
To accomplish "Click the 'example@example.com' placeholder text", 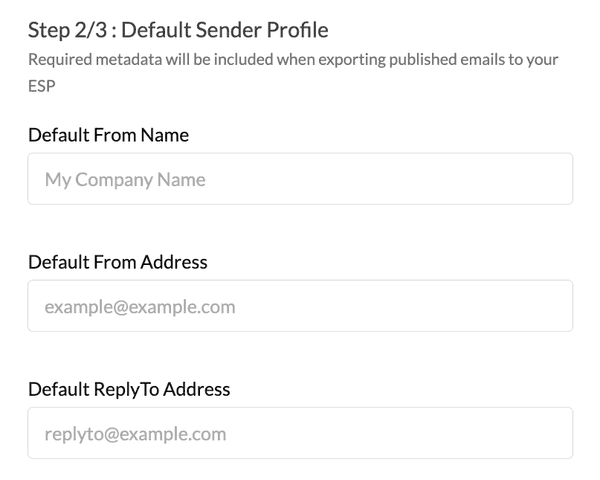I will pyautogui.click(x=140, y=307).
